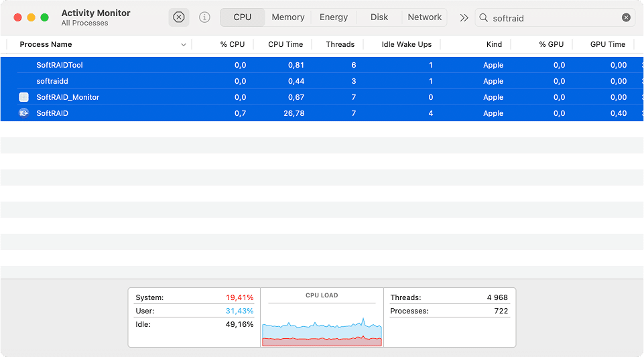644x357 pixels.
Task: Sort by % CPU column header
Action: coord(232,44)
